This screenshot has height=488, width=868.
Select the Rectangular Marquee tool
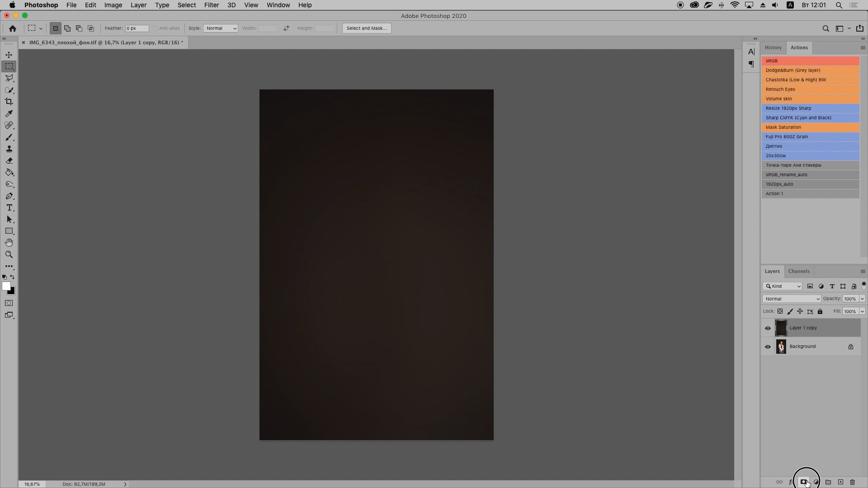coord(9,66)
